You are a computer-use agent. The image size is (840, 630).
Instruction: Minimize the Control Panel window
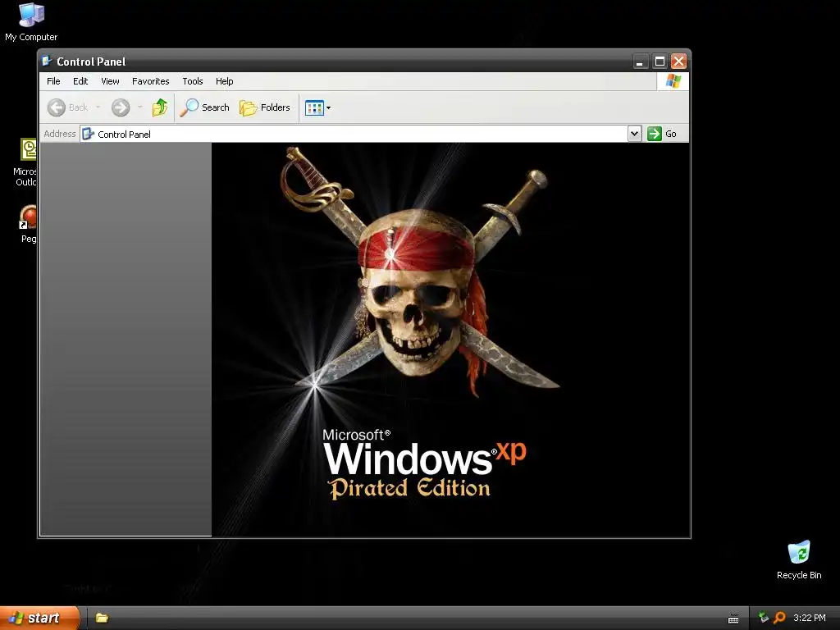640,62
